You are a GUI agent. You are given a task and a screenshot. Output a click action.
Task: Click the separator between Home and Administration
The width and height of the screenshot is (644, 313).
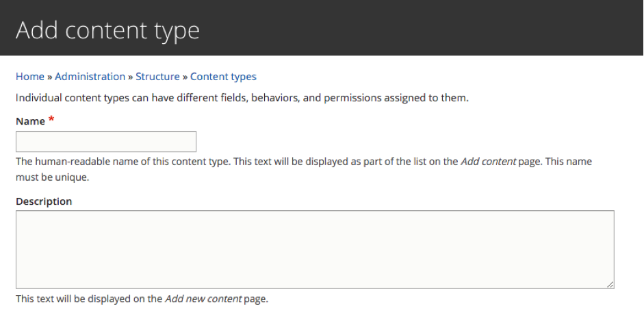pos(50,77)
